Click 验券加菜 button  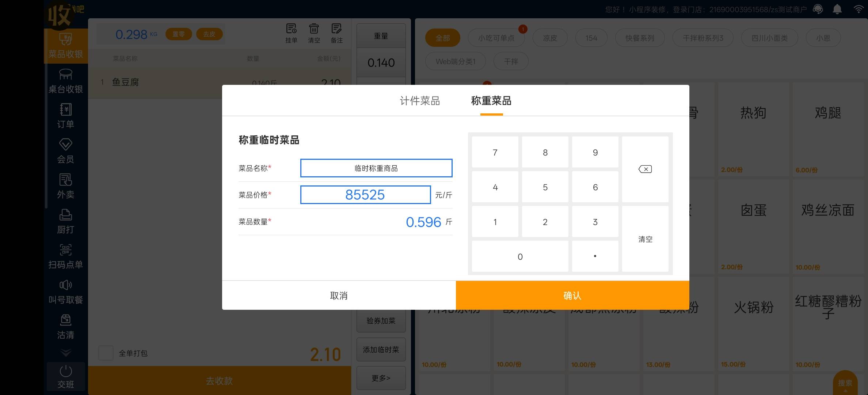(381, 320)
